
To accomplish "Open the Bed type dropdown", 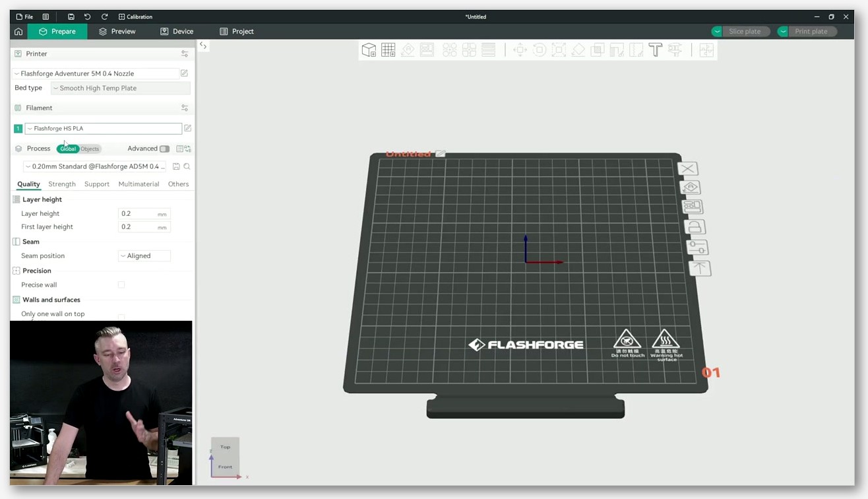I will pyautogui.click(x=121, y=88).
